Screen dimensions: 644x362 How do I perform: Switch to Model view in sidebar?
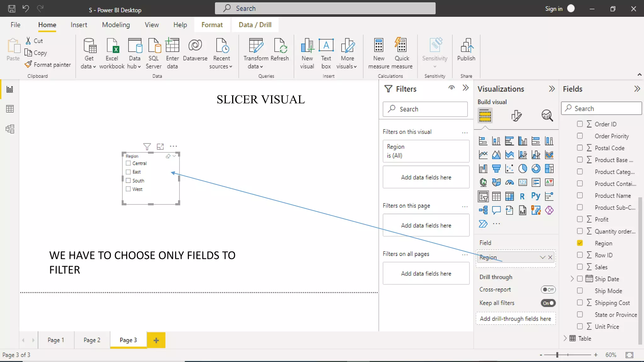pos(10,129)
